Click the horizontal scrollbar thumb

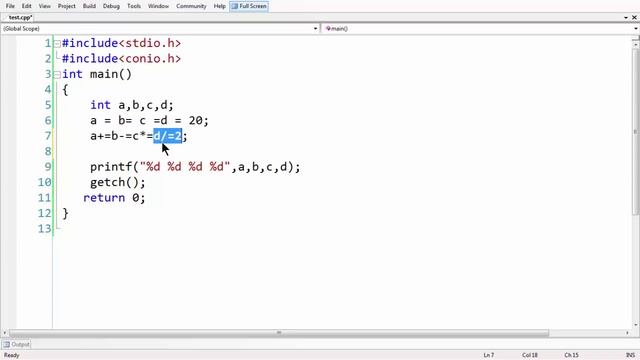[x=279, y=333]
